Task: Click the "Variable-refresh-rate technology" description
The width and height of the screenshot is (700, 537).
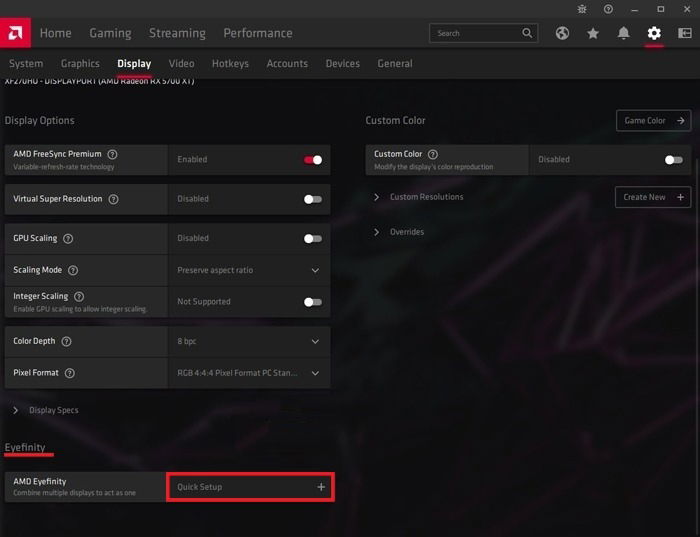Action: (64, 167)
